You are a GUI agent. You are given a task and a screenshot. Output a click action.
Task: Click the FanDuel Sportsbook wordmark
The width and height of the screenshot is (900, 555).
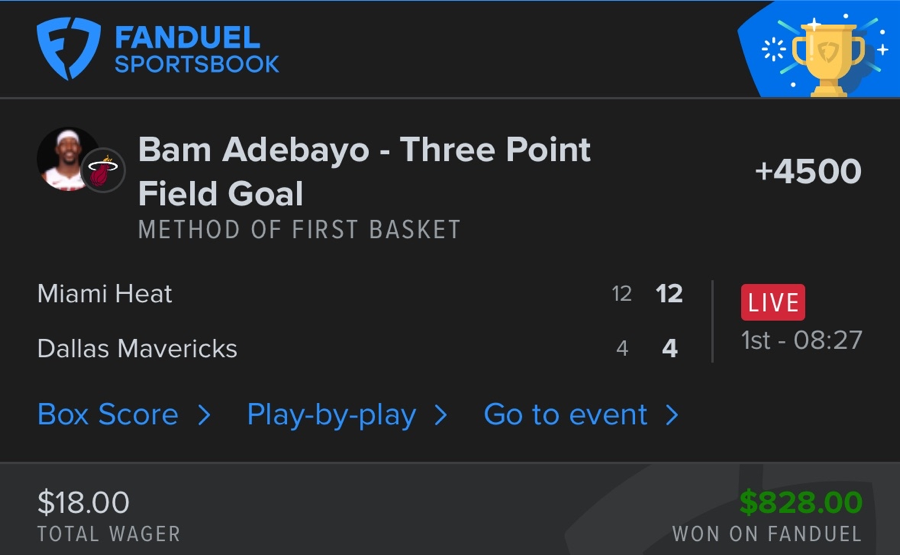pyautogui.click(x=196, y=51)
